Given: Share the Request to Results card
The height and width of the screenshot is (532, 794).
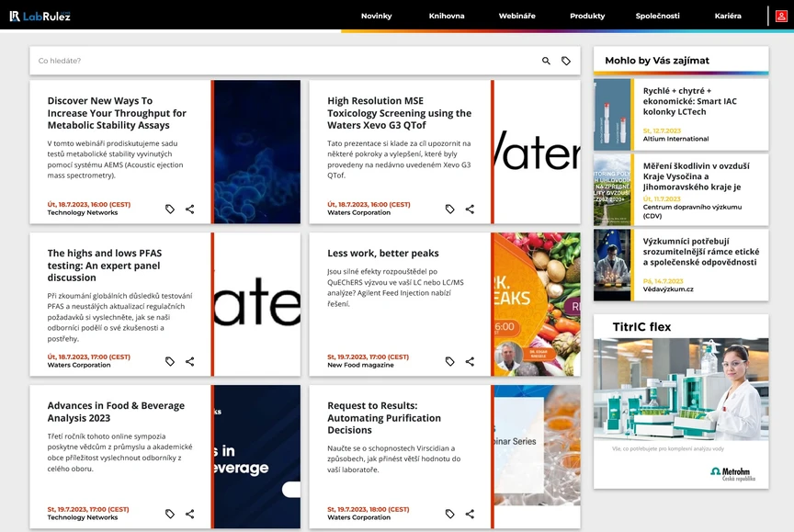Looking at the screenshot, I should point(470,514).
